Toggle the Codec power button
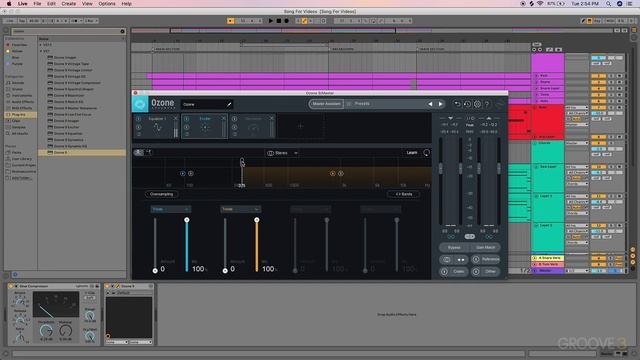 (x=444, y=271)
